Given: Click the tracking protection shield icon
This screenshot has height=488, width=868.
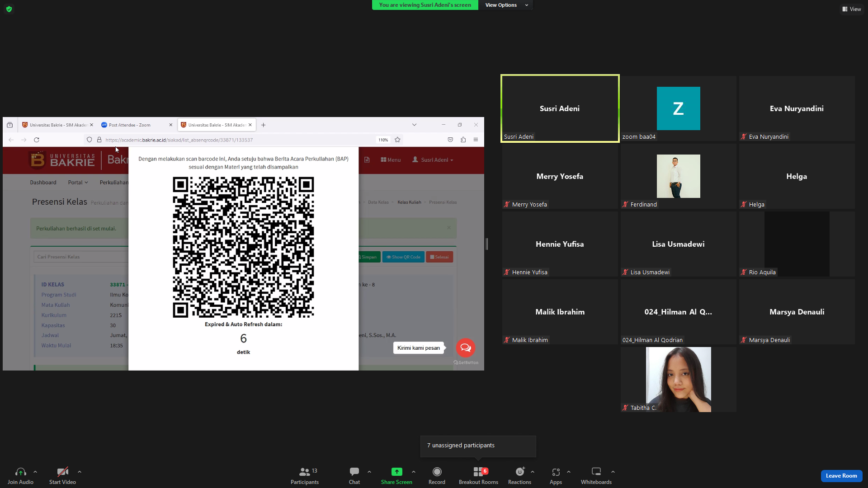Looking at the screenshot, I should [x=89, y=140].
